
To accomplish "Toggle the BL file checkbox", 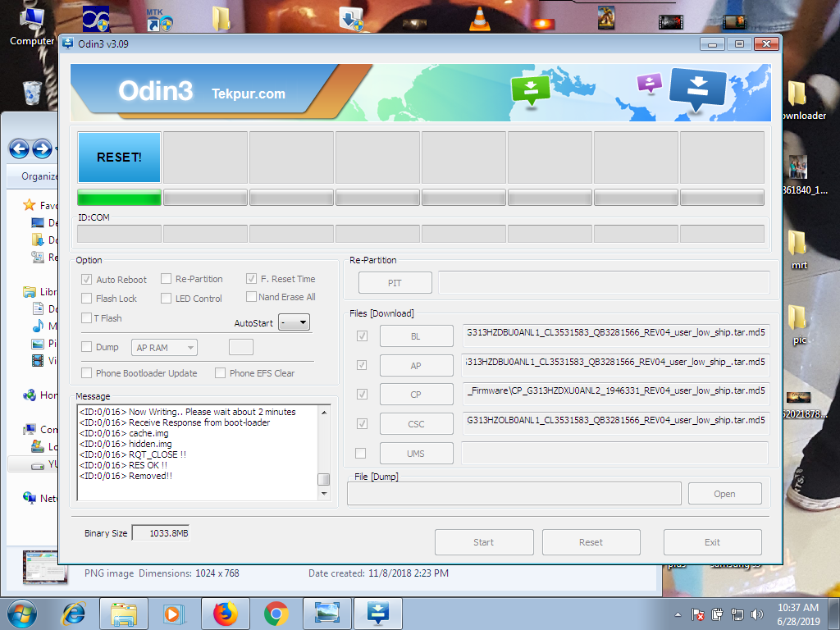I will (362, 336).
